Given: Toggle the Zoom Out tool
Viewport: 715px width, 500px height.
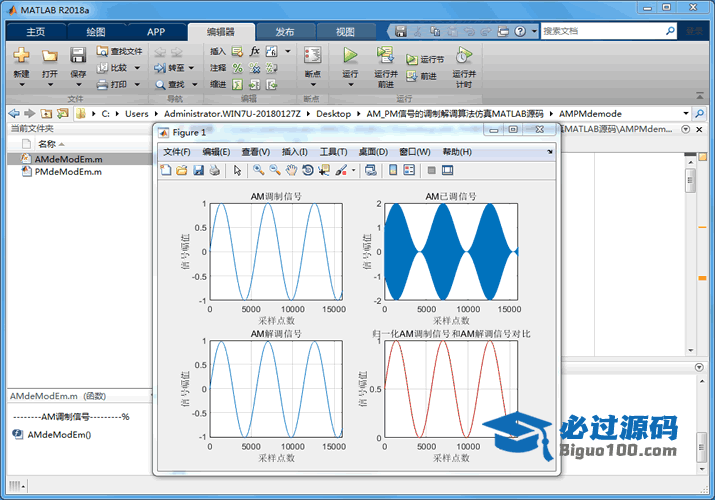Looking at the screenshot, I should pos(275,170).
